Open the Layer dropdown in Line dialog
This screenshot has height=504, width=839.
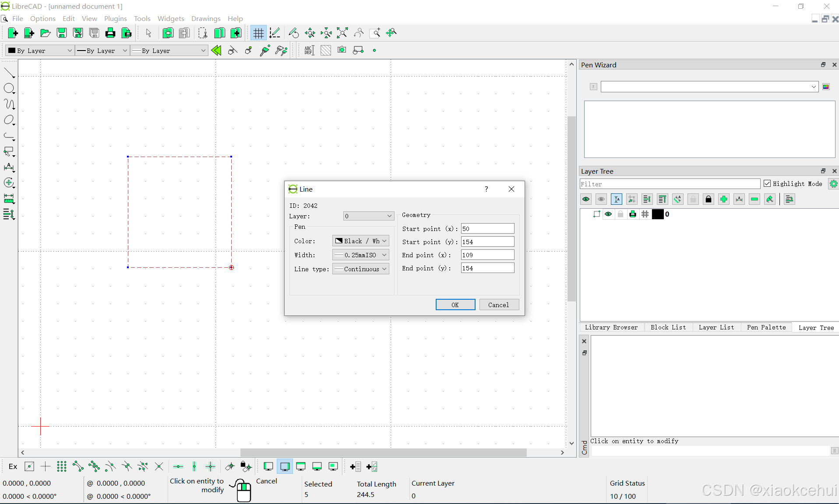coord(369,216)
